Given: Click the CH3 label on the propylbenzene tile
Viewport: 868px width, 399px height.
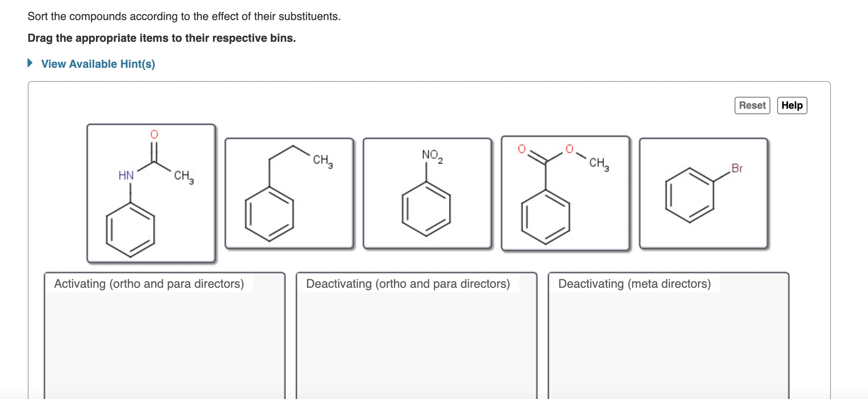Looking at the screenshot, I should (x=322, y=160).
